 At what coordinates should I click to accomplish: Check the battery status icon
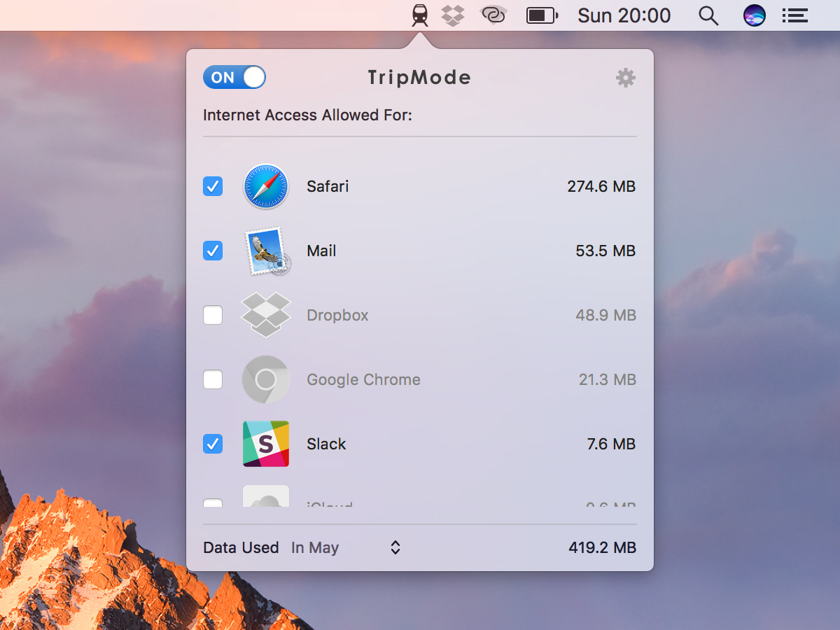tap(542, 15)
